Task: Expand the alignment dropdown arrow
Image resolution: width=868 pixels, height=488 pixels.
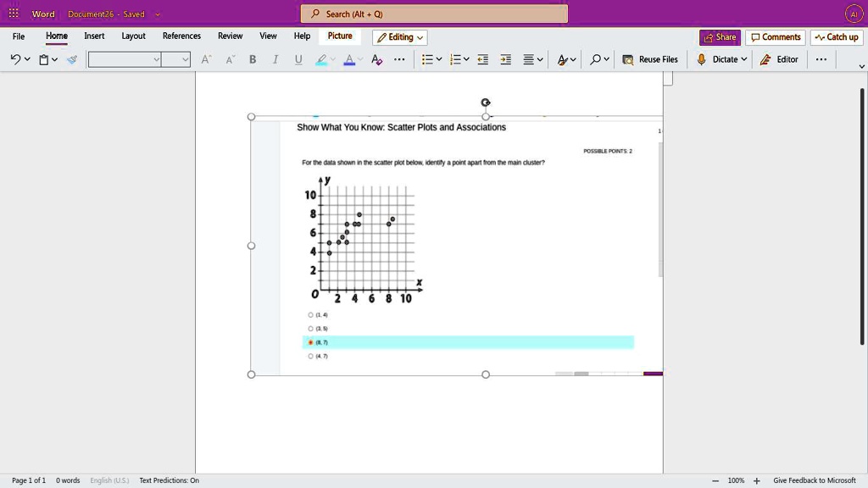Action: [x=540, y=59]
